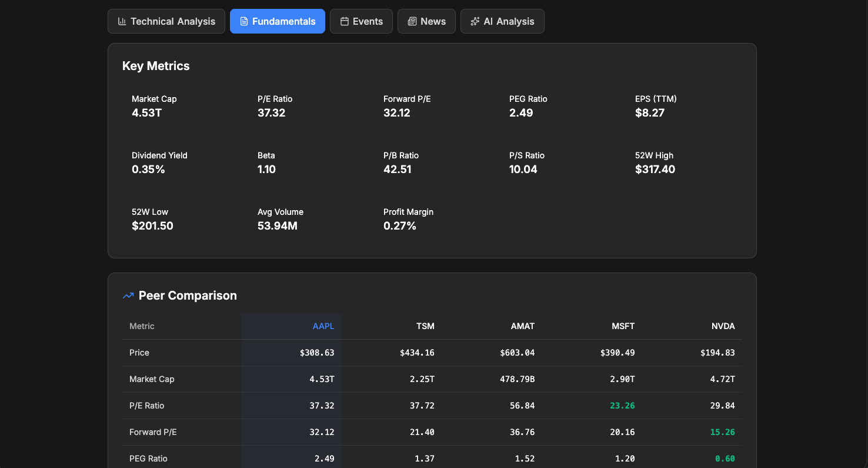
Task: Open the News tab
Action: coord(426,21)
